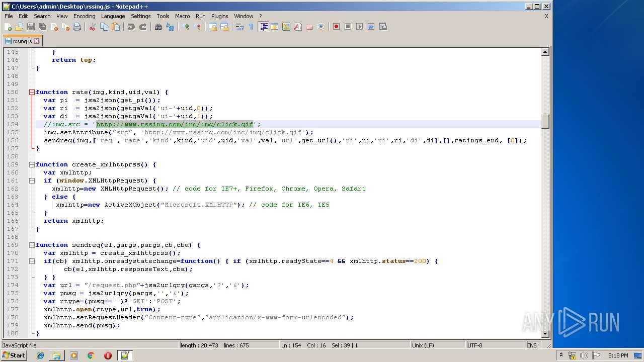
Task: Toggle synchronized horizontal scrolling
Action: coord(224,27)
